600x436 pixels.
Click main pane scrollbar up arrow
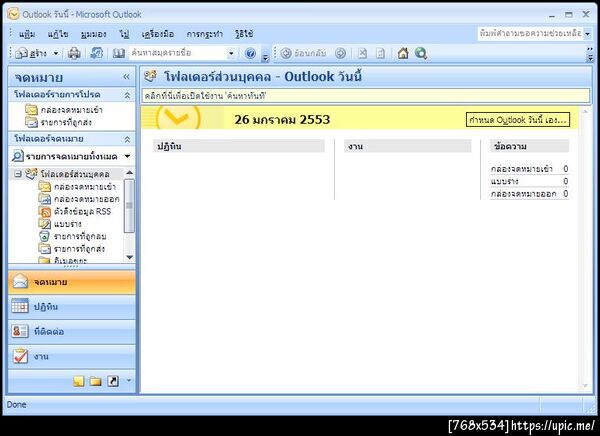pos(585,111)
